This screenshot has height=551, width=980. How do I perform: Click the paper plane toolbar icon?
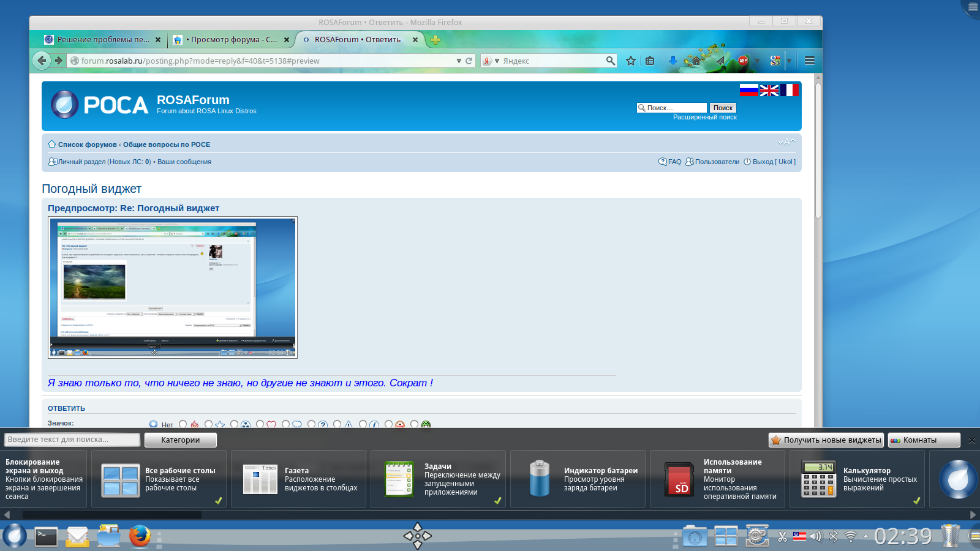(x=720, y=61)
